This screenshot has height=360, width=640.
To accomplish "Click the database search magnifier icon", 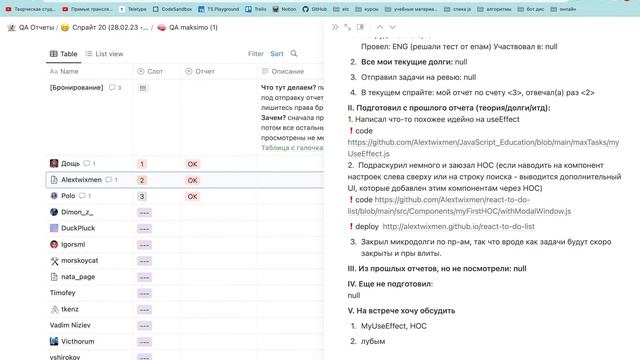I will pyautogui.click(x=294, y=53).
